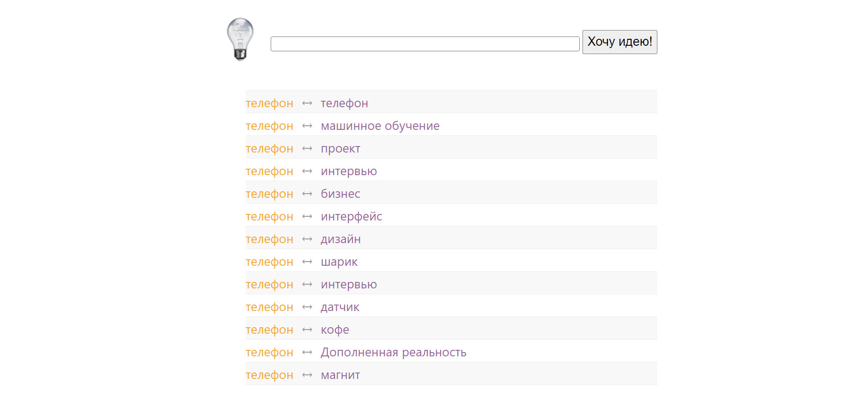Click orange "телефон" beside "магнит"

269,375
